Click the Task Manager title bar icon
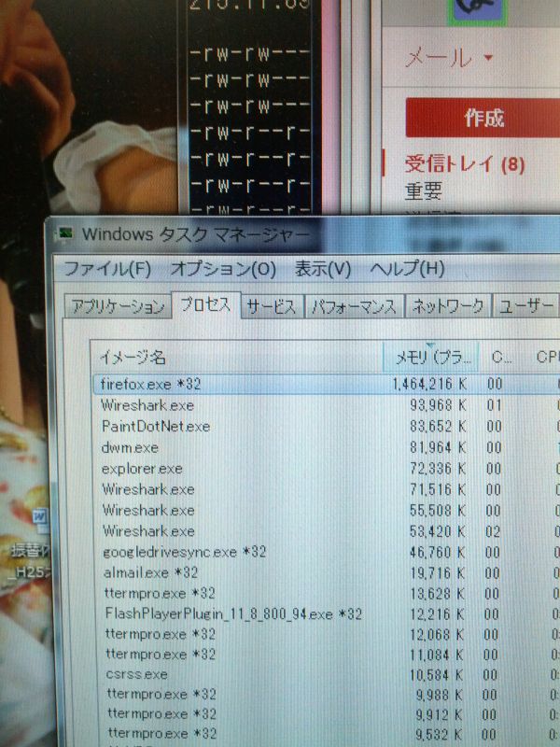The height and width of the screenshot is (747, 560). [x=64, y=234]
